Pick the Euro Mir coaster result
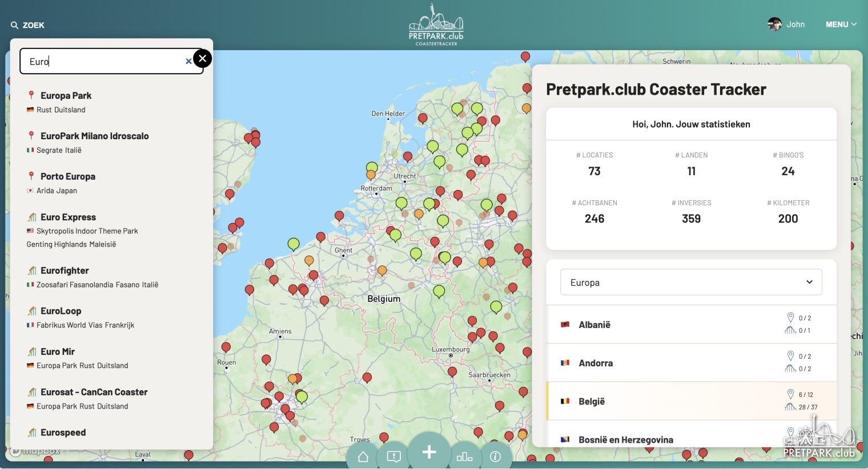 pos(58,352)
